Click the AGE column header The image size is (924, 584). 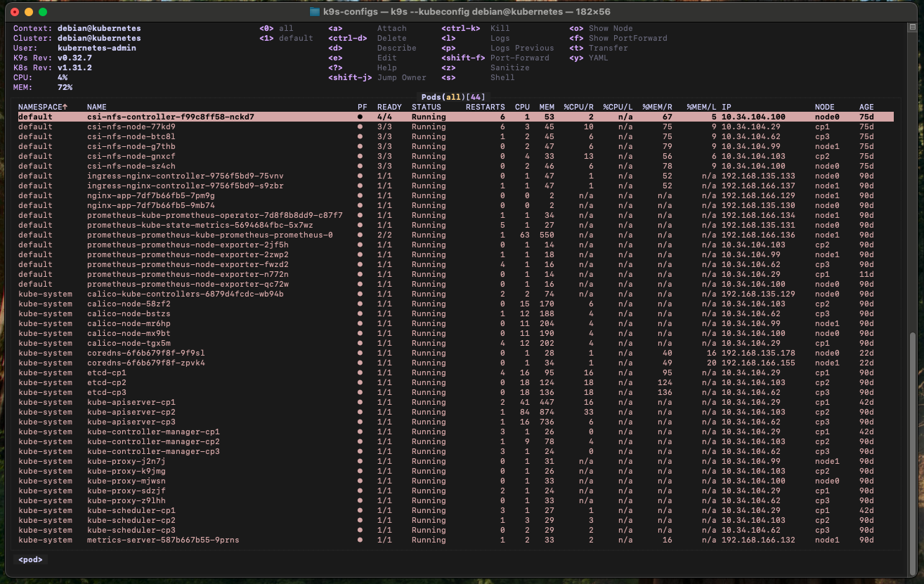tap(866, 107)
